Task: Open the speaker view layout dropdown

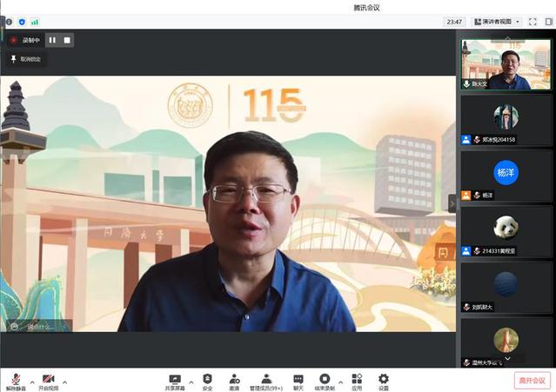Action: pos(497,22)
